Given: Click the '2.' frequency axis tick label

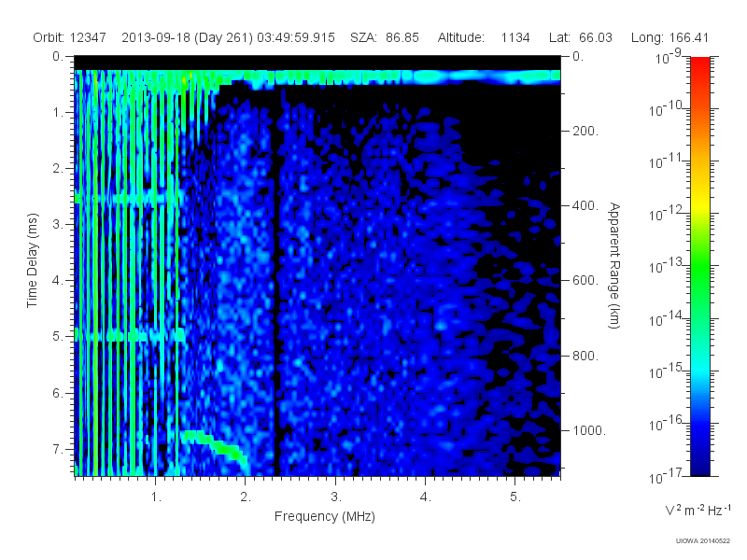Looking at the screenshot, I should (246, 497).
